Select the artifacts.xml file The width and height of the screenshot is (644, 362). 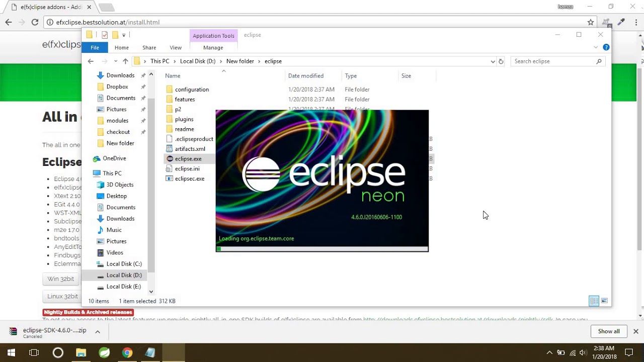[190, 149]
